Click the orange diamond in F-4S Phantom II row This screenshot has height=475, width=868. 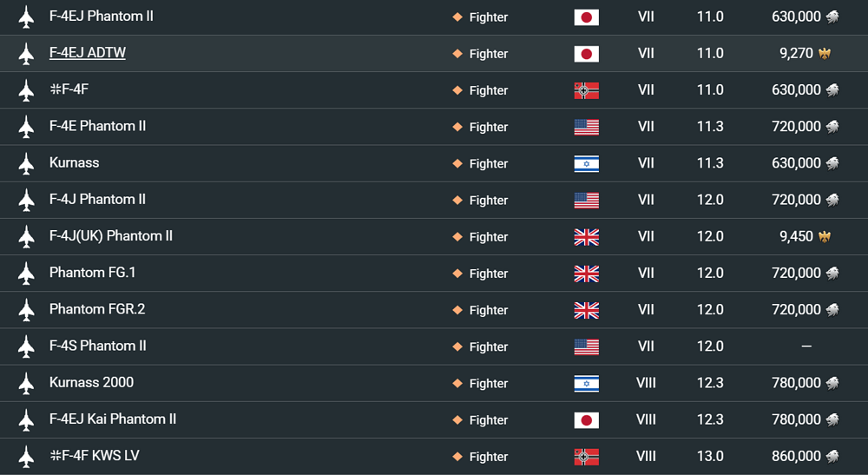point(457,346)
